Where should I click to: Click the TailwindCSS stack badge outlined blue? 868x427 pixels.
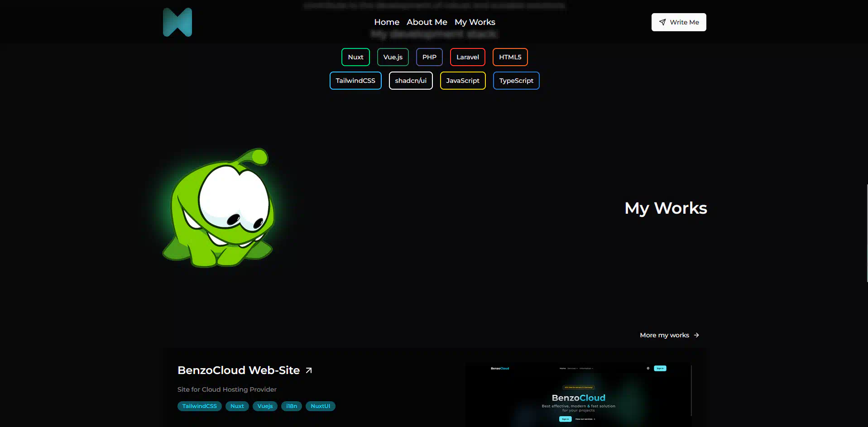[355, 81]
